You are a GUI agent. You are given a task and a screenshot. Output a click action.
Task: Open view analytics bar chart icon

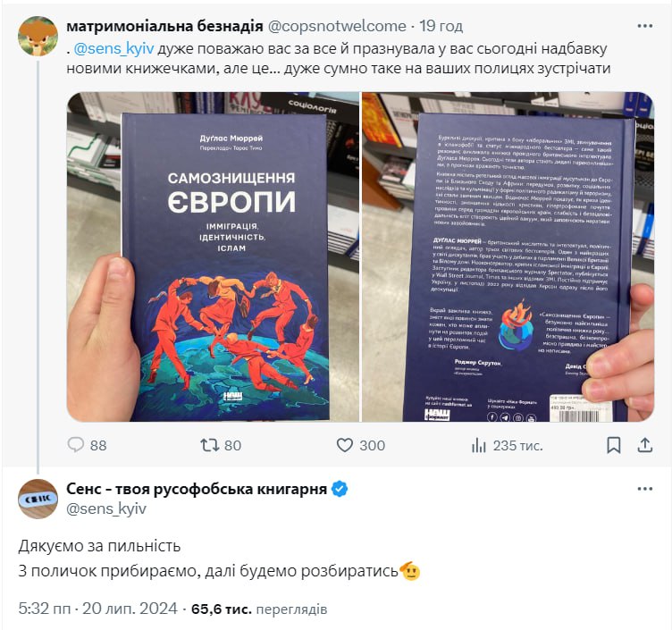(479, 445)
